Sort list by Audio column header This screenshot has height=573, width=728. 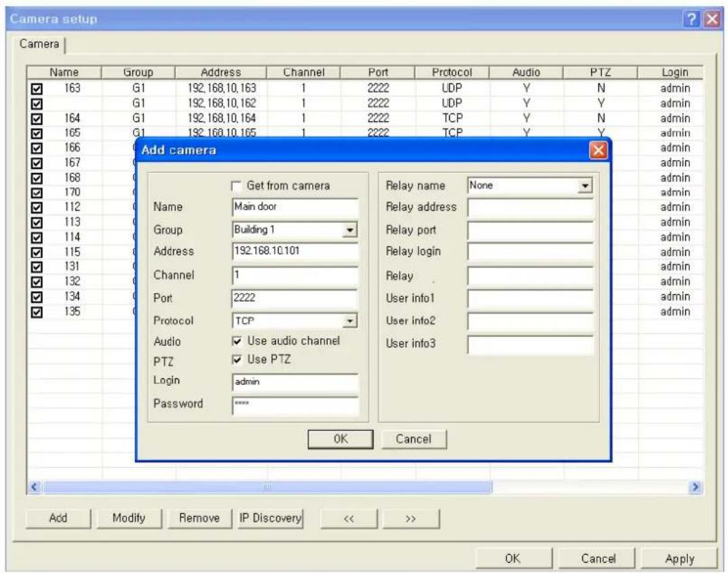pos(526,73)
